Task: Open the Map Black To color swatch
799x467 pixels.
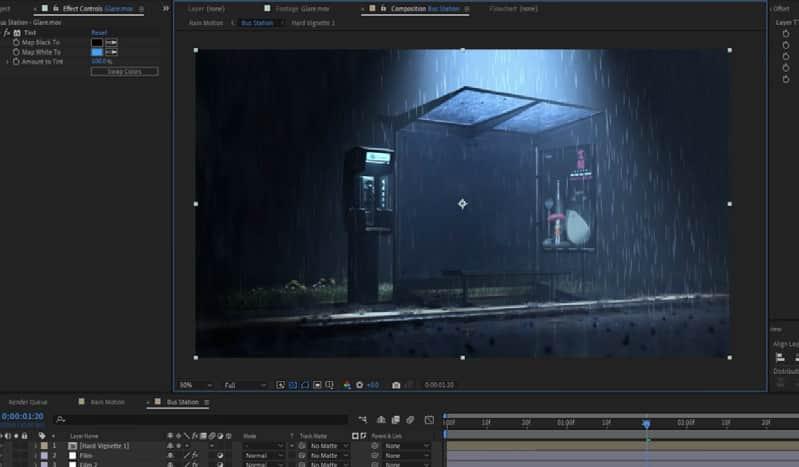Action: pos(97,43)
